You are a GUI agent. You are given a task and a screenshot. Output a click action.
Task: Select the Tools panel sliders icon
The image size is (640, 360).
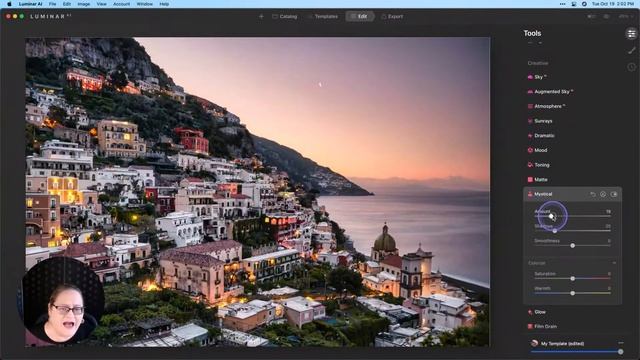(x=631, y=34)
